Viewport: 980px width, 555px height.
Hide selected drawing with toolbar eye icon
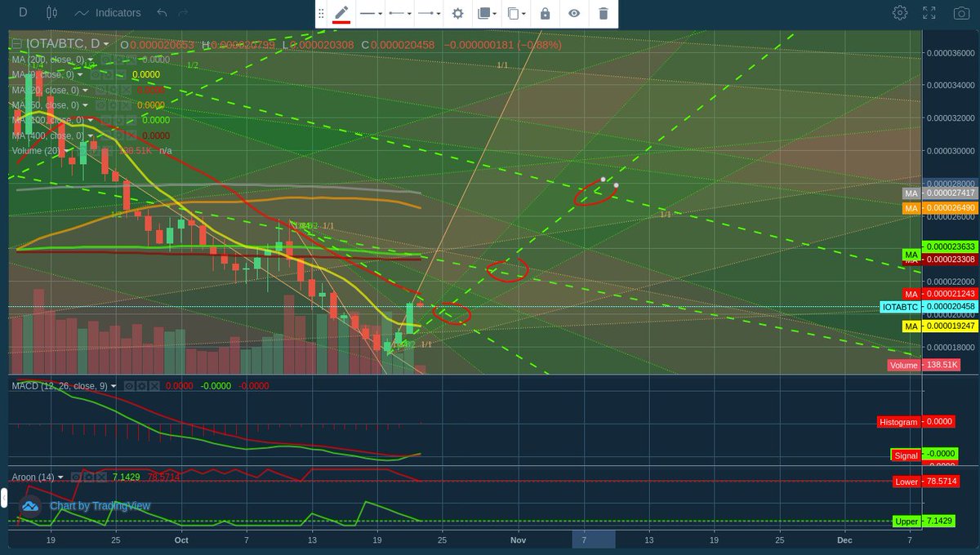[574, 13]
